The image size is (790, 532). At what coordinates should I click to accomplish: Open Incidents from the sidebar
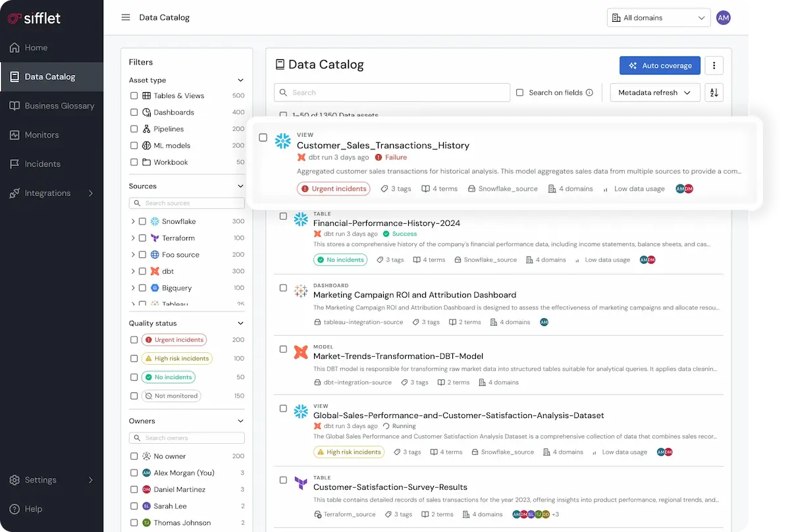tap(51, 164)
